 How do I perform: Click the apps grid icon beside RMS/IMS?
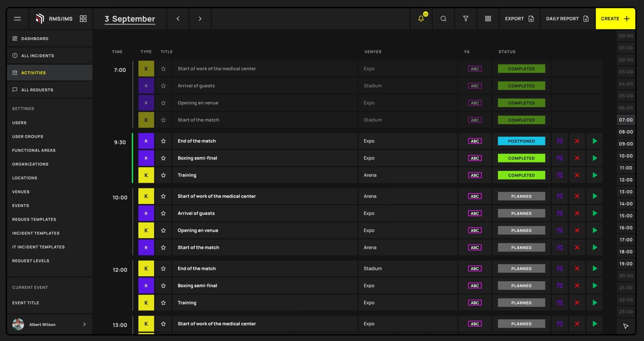click(x=83, y=19)
